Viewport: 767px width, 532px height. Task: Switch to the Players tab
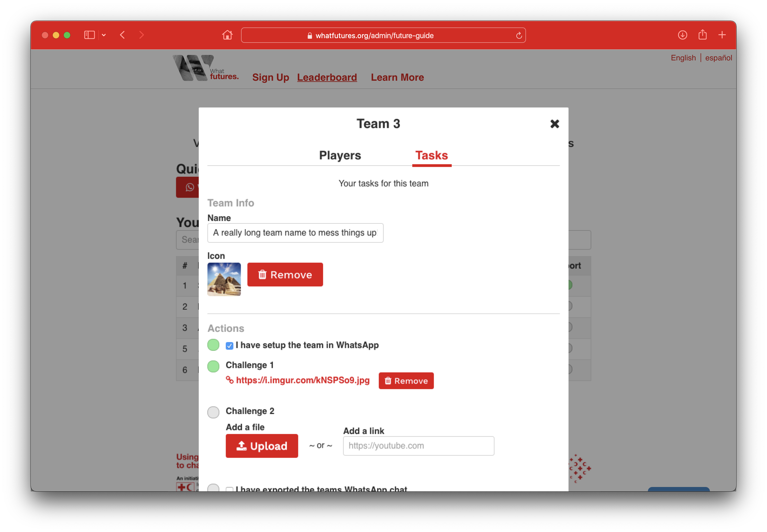[340, 155]
